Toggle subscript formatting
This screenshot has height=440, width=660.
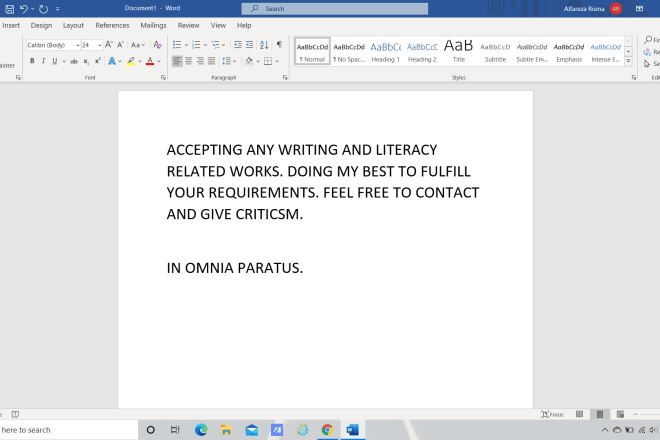86,61
